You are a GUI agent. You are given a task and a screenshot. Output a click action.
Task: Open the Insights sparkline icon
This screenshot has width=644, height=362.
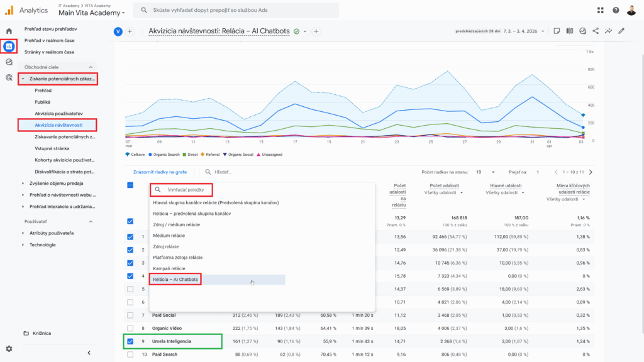608,31
